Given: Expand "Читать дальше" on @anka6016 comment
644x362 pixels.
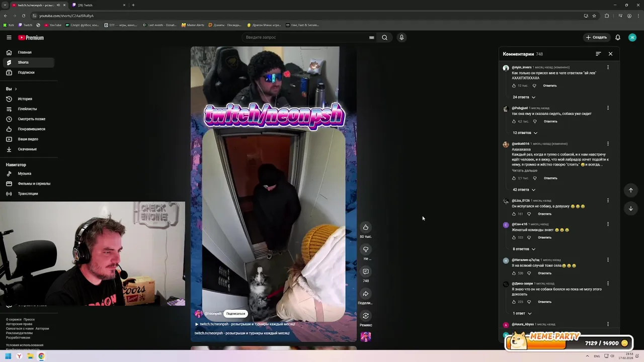Looking at the screenshot, I should 524,170.
